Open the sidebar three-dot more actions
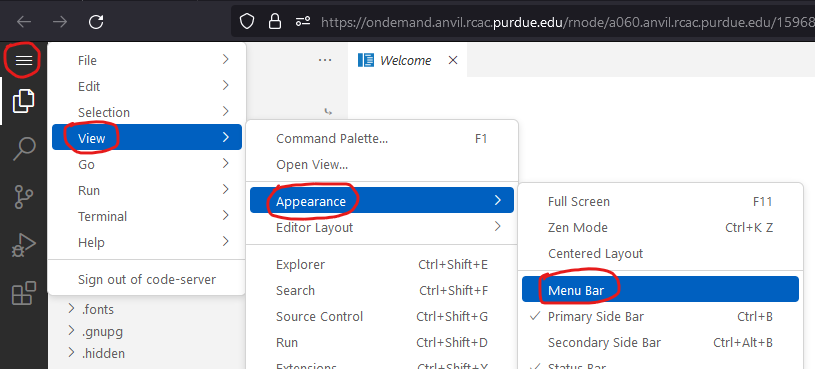Screen dimensions: 815x369 pos(325,60)
